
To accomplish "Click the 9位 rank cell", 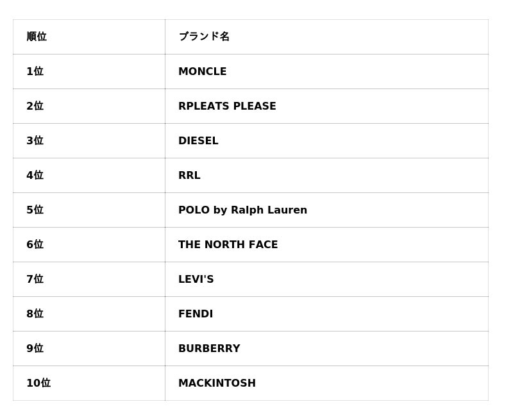I will [35, 349].
